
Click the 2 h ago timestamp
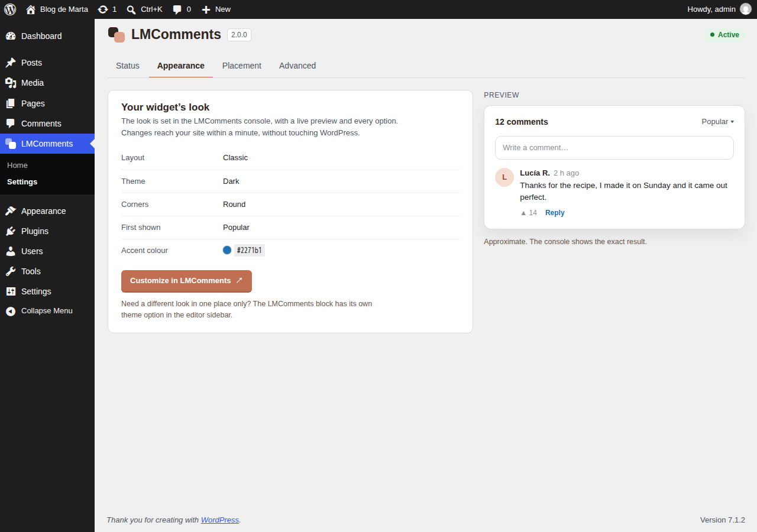[567, 173]
